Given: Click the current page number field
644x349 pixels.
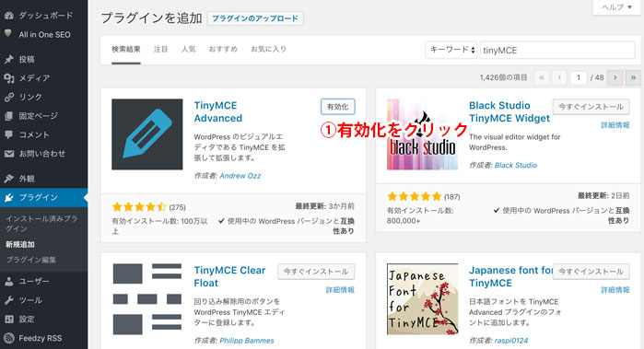Looking at the screenshot, I should coord(579,77).
